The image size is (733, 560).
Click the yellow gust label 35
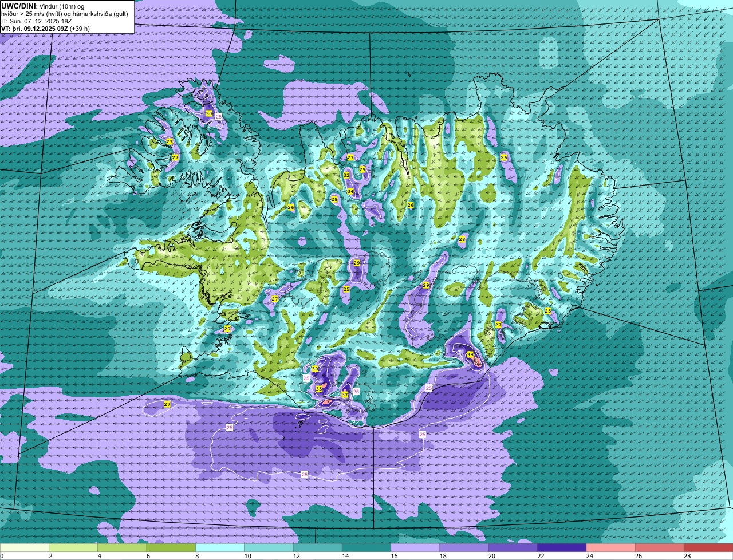pos(319,389)
